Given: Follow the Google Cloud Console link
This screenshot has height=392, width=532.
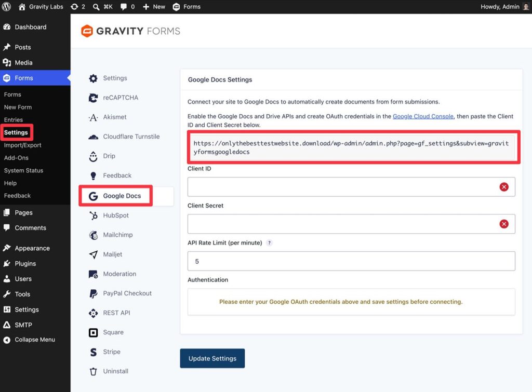Looking at the screenshot, I should pos(423,116).
